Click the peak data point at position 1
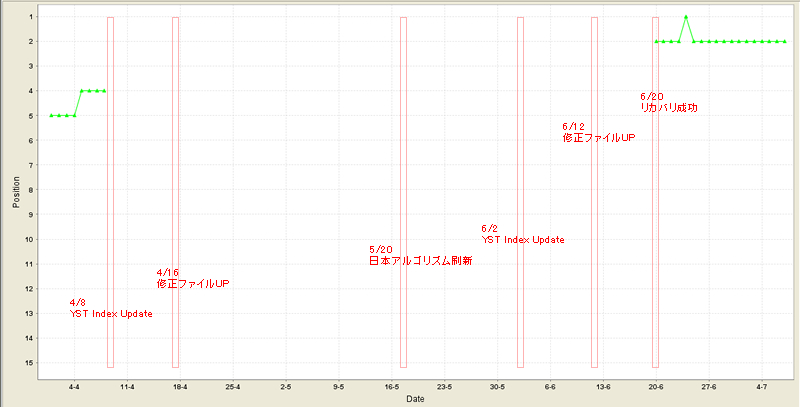This screenshot has width=800, height=407. click(686, 16)
